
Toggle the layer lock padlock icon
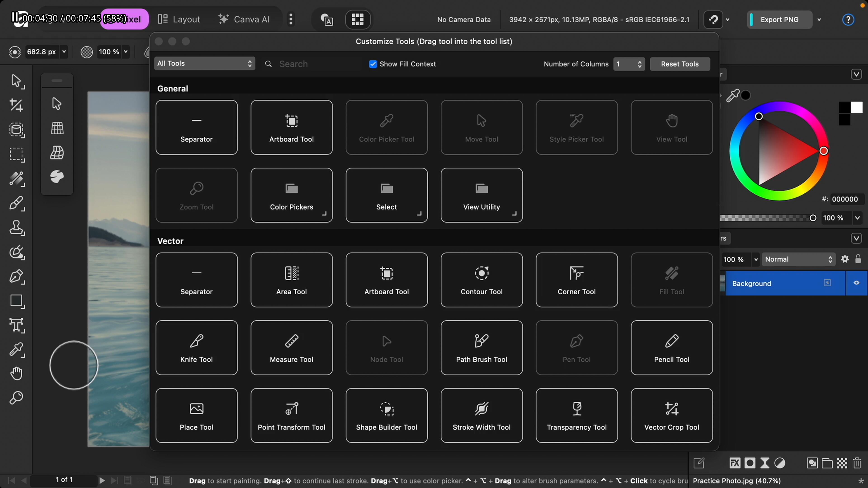click(858, 259)
